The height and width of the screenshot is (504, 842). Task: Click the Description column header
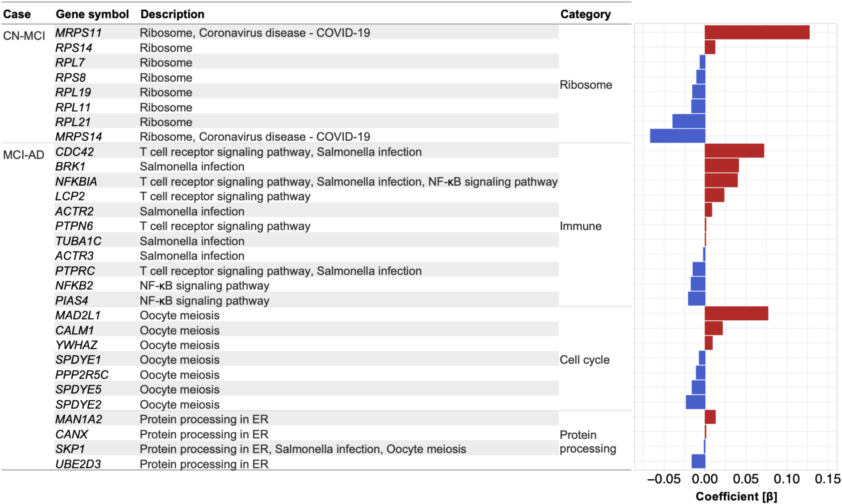[x=172, y=14]
